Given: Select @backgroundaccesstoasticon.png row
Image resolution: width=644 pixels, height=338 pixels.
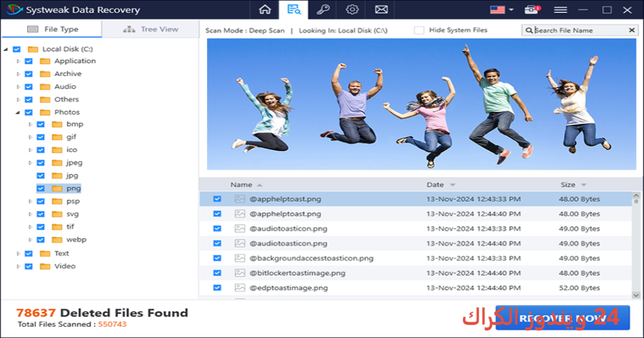Looking at the screenshot, I should (x=416, y=258).
